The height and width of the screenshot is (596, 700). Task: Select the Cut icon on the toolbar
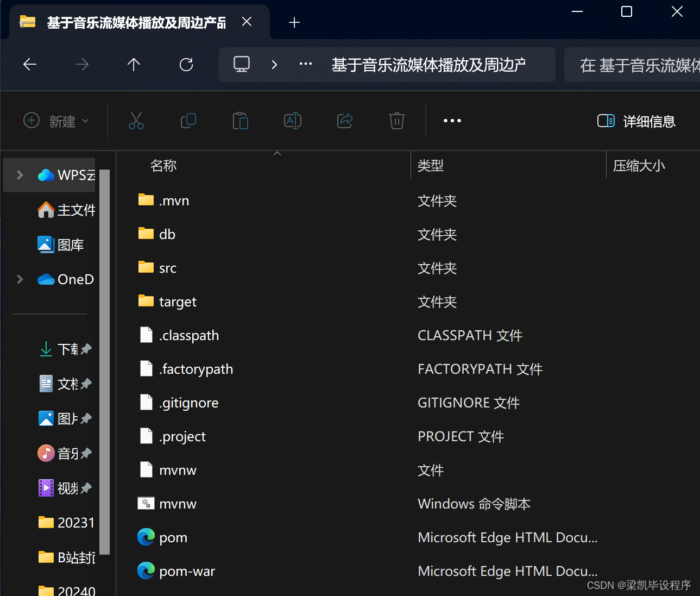coord(136,121)
